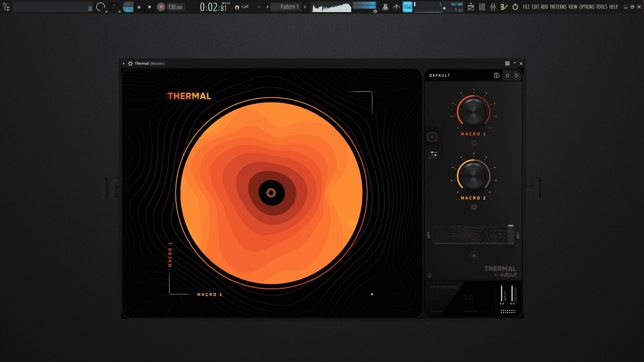Open the Playlist view icon

[x=471, y=7]
